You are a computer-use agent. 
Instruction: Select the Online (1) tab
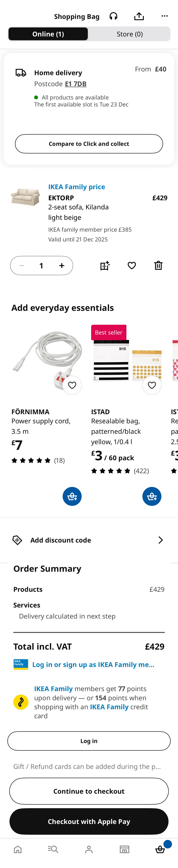48,34
